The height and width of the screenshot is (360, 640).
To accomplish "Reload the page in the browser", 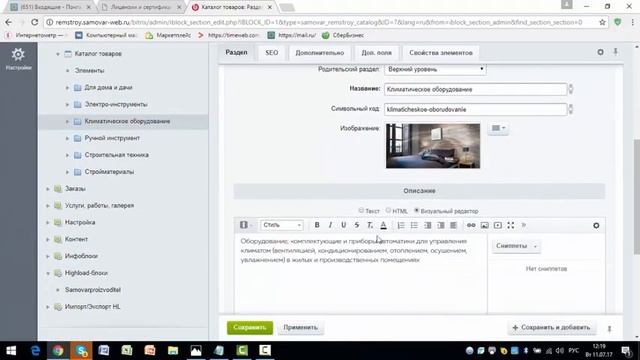I will pos(34,22).
